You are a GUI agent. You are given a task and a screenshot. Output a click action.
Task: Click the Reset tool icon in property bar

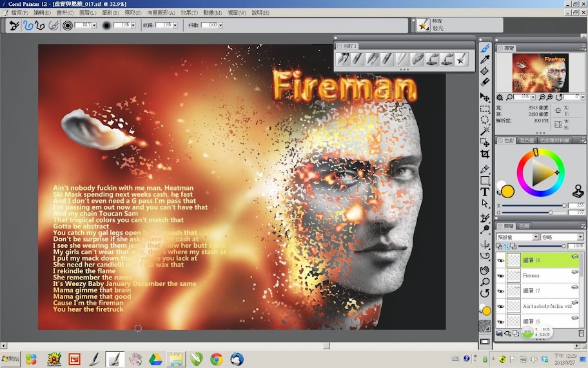[x=14, y=26]
